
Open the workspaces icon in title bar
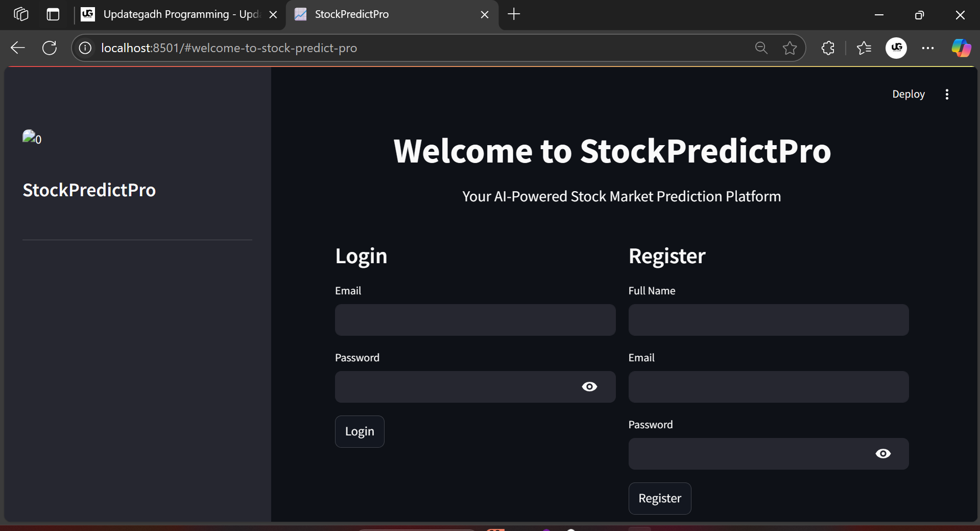21,14
